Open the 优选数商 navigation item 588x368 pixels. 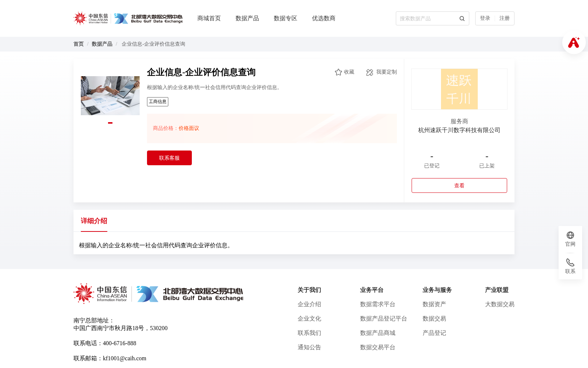pyautogui.click(x=324, y=18)
